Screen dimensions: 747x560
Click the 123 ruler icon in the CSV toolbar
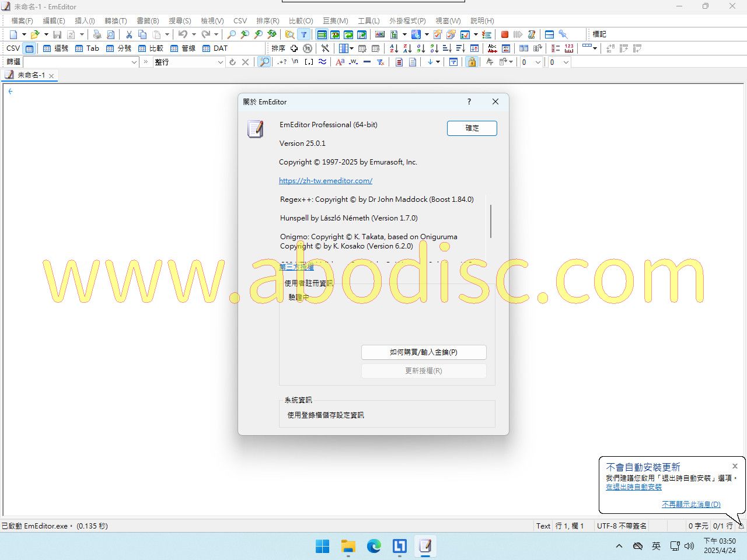(569, 48)
